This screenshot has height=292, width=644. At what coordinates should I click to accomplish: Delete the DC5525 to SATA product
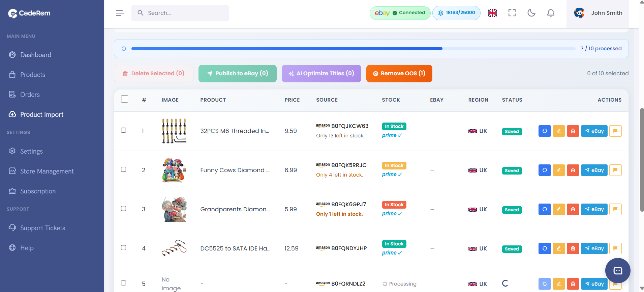[x=573, y=248]
